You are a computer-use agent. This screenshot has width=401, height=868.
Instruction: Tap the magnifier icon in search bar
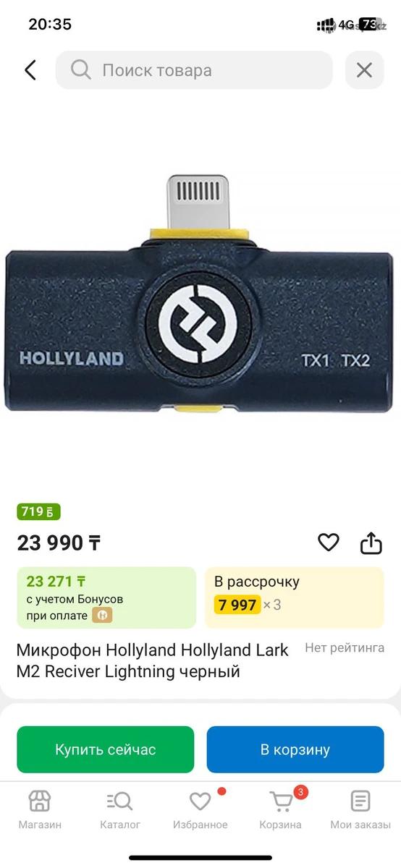pyautogui.click(x=80, y=70)
